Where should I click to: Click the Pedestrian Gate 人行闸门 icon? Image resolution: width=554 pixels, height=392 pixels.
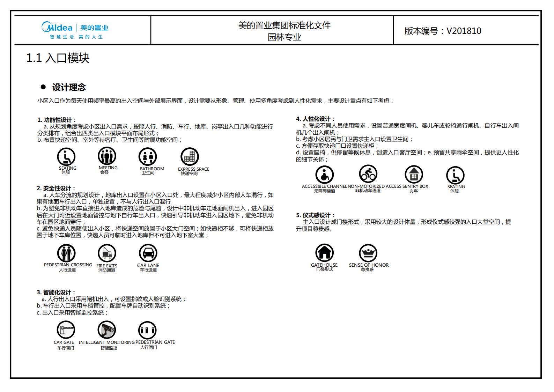pyautogui.click(x=147, y=330)
